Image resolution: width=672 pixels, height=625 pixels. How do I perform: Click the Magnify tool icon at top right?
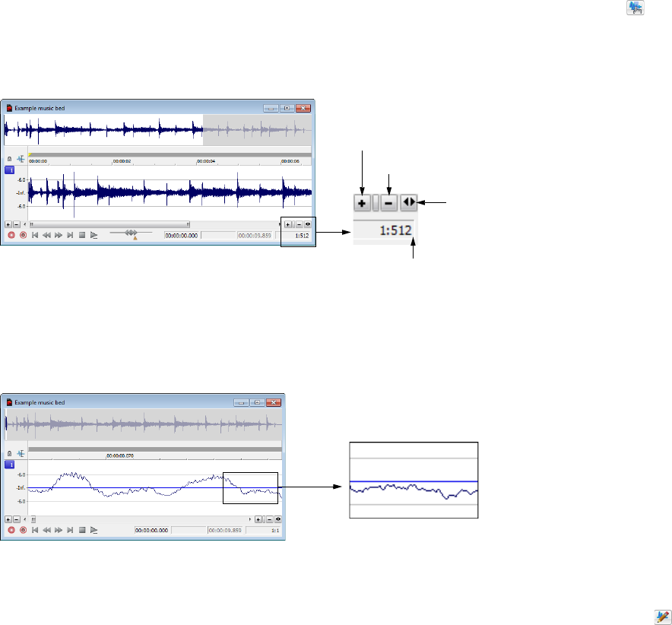[x=636, y=8]
